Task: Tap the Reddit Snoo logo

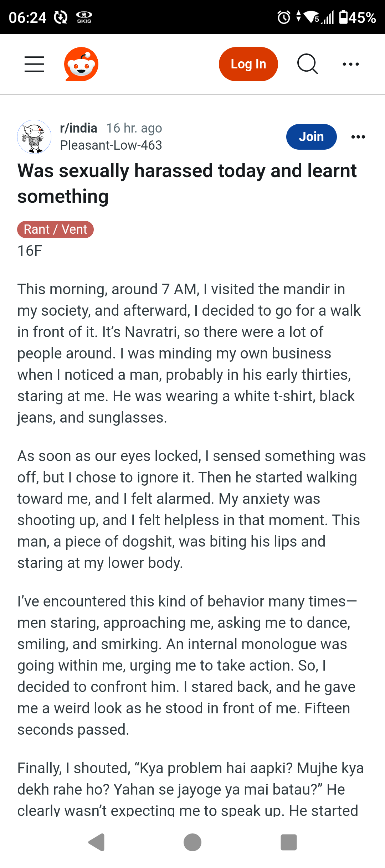Action: coord(81,64)
